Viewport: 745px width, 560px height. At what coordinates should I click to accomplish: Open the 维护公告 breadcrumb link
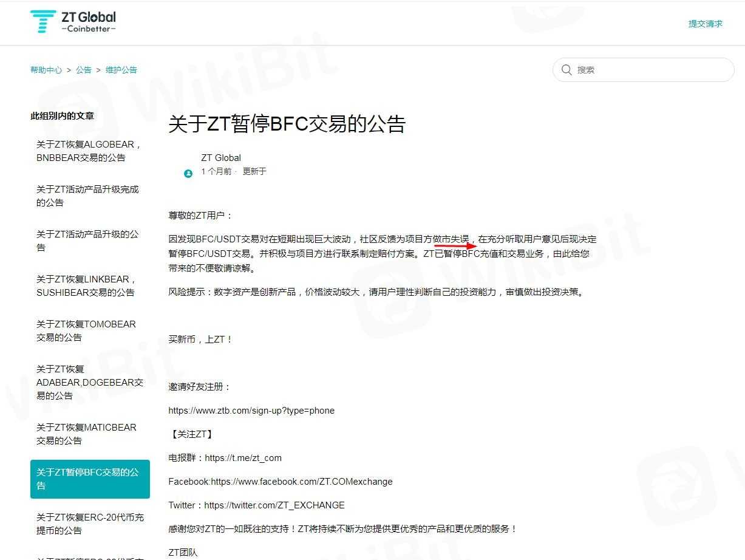[121, 70]
